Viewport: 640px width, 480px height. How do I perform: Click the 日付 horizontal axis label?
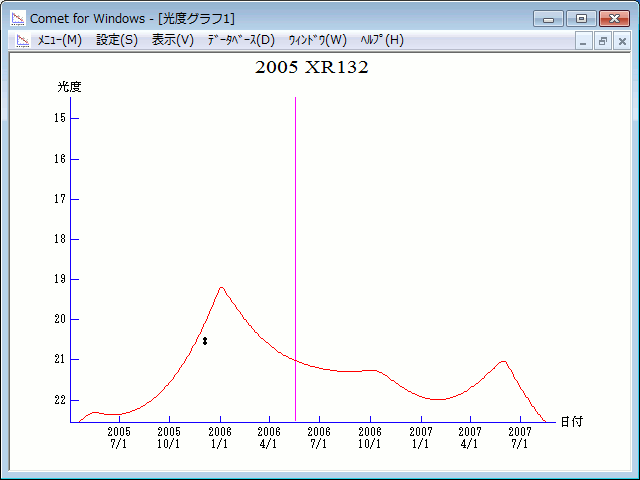pos(571,422)
